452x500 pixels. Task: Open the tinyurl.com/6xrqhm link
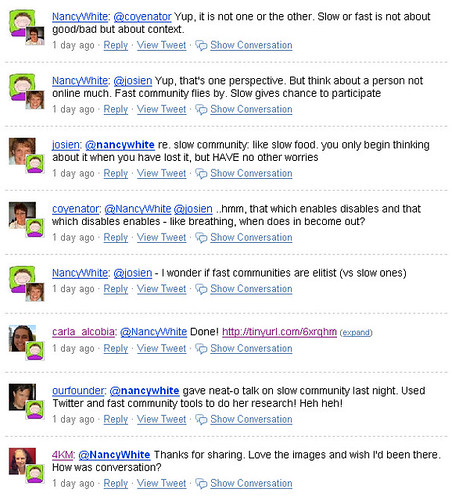279,332
